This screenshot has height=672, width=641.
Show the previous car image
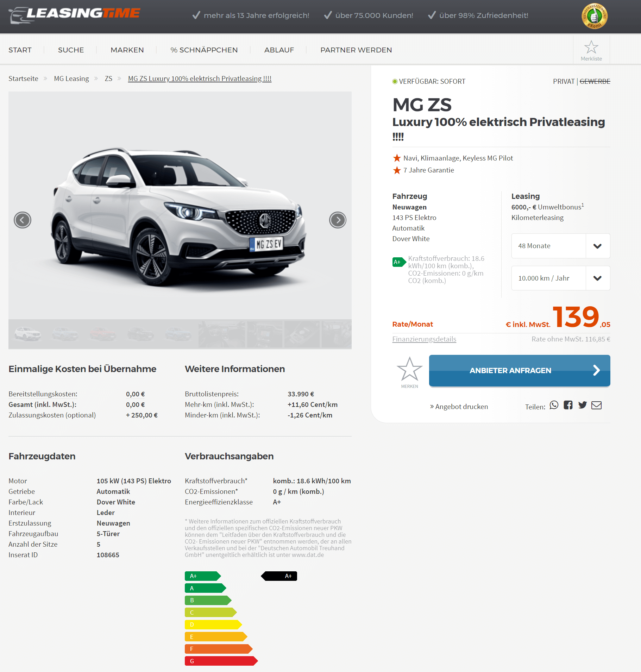(x=23, y=220)
